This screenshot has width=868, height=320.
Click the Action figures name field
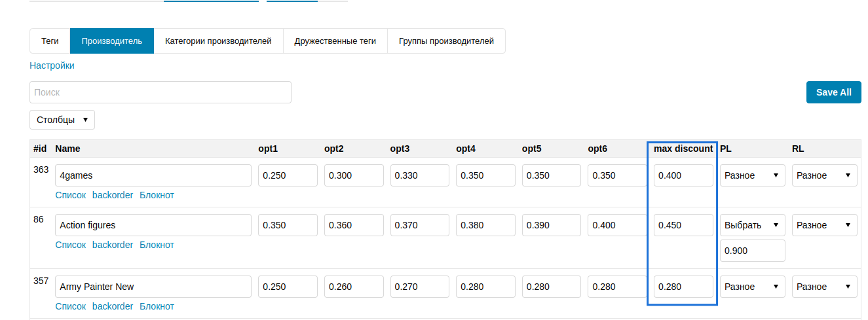point(153,225)
